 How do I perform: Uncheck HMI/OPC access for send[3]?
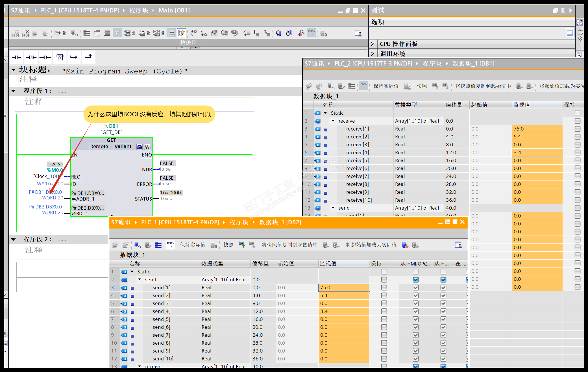pos(415,303)
